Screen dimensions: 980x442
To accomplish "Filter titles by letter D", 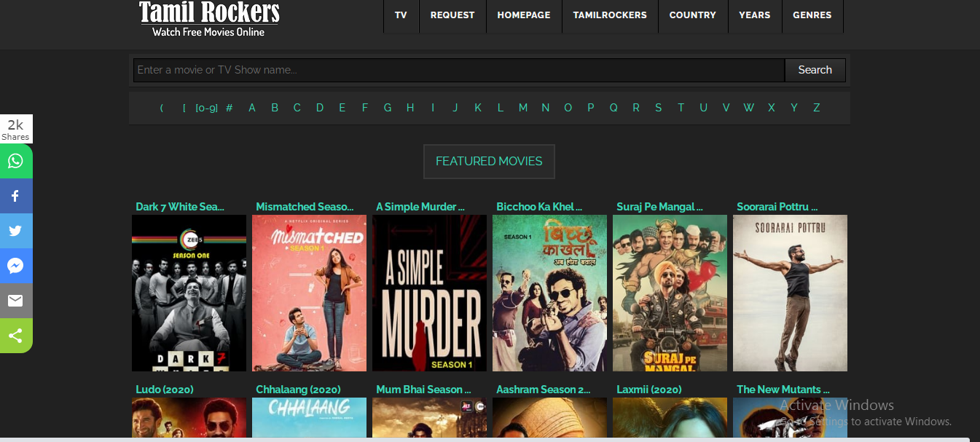I will coord(320,108).
